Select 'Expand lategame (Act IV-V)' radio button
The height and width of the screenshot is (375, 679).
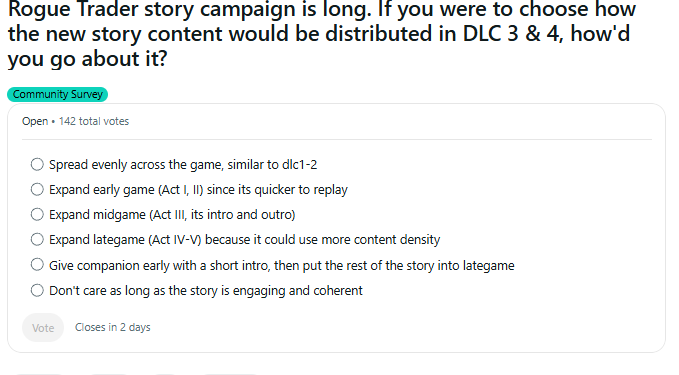37,239
